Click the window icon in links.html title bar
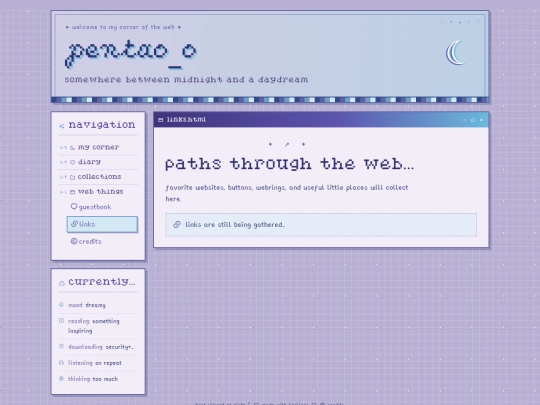This screenshot has height=405, width=540. point(160,120)
